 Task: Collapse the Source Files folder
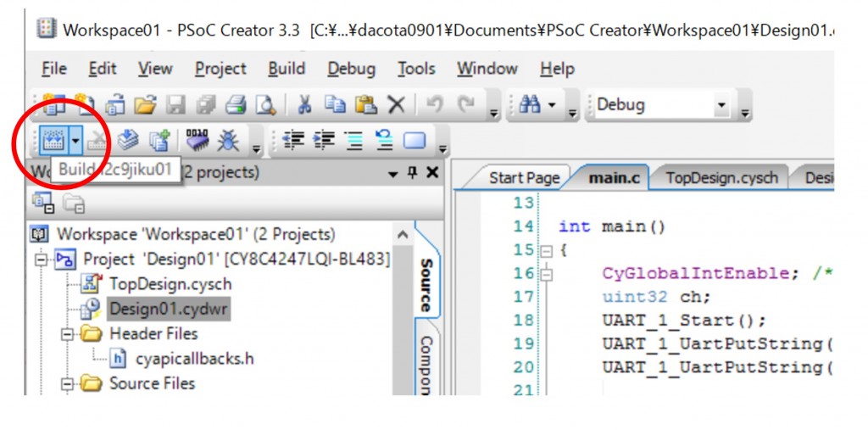click(x=67, y=384)
